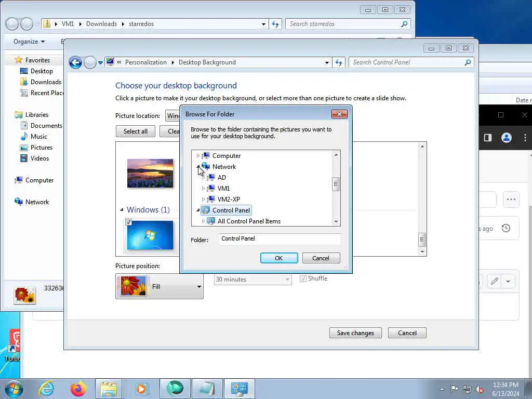532x399 pixels.
Task: Click Save changes button
Action: [x=355, y=333]
